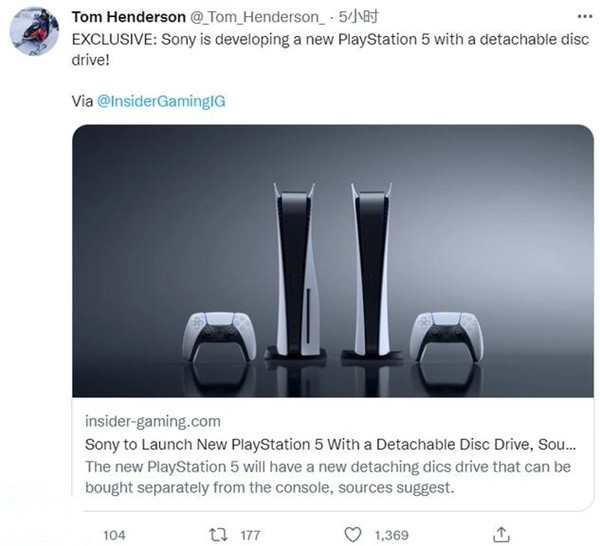Screen dimensions: 600x546
Task: Click the right DualSense controller in the image
Action: pos(446,336)
